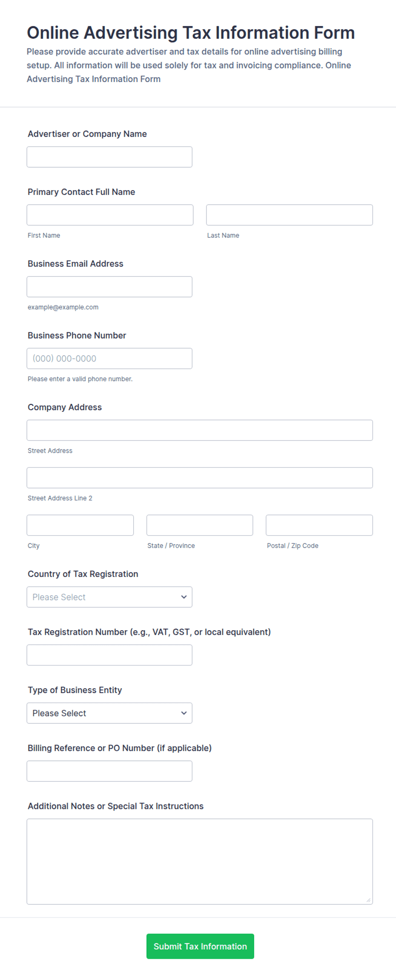Select the Last Name input box
The width and height of the screenshot is (396, 980).
[290, 215]
